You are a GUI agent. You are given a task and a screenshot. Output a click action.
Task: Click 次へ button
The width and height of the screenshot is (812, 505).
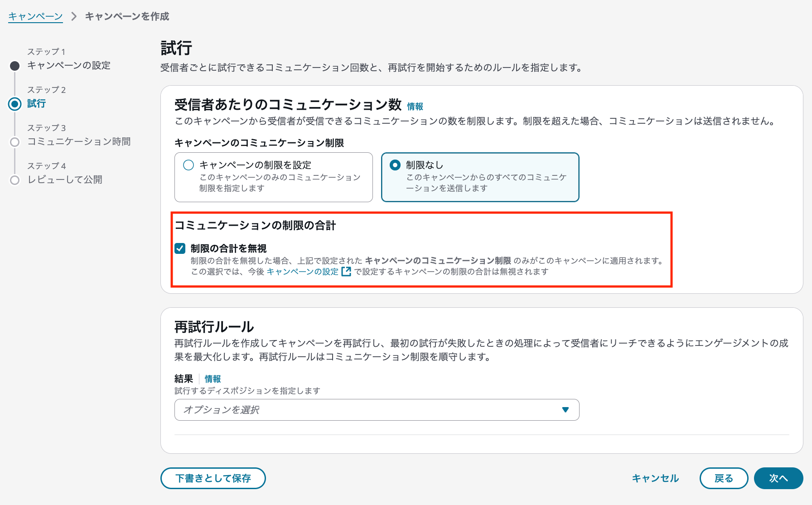(x=778, y=478)
